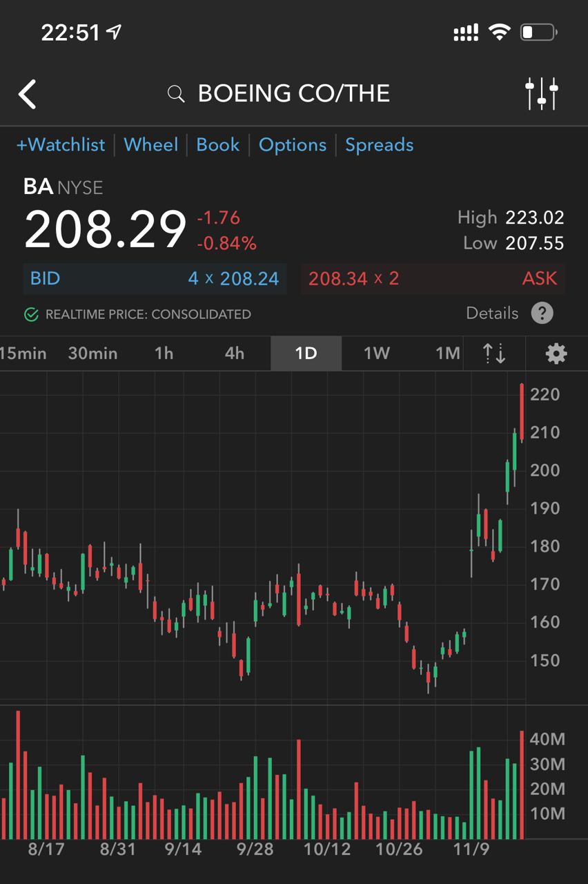The image size is (588, 884).
Task: Tap the status bar Wi-Fi icon
Action: 498,32
